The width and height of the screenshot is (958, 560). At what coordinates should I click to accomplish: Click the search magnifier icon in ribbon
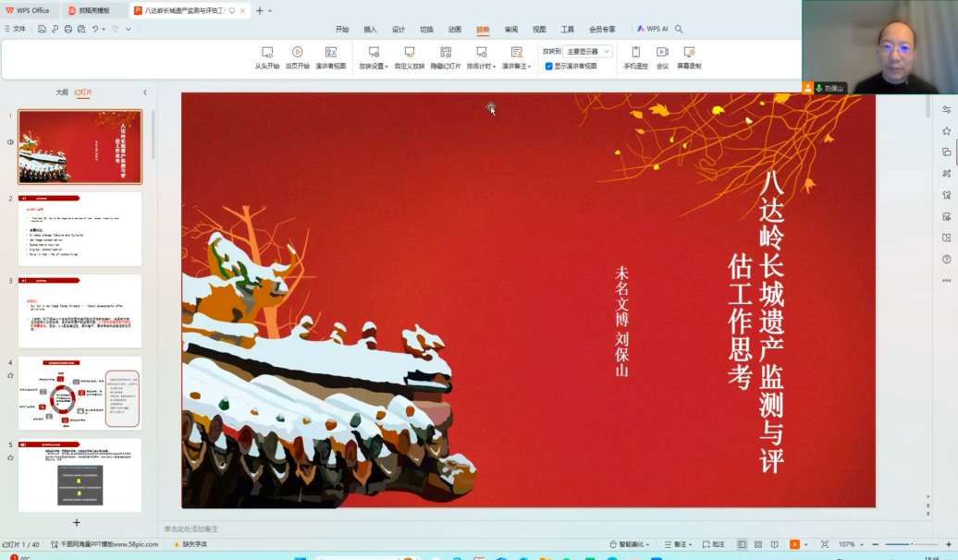point(679,30)
